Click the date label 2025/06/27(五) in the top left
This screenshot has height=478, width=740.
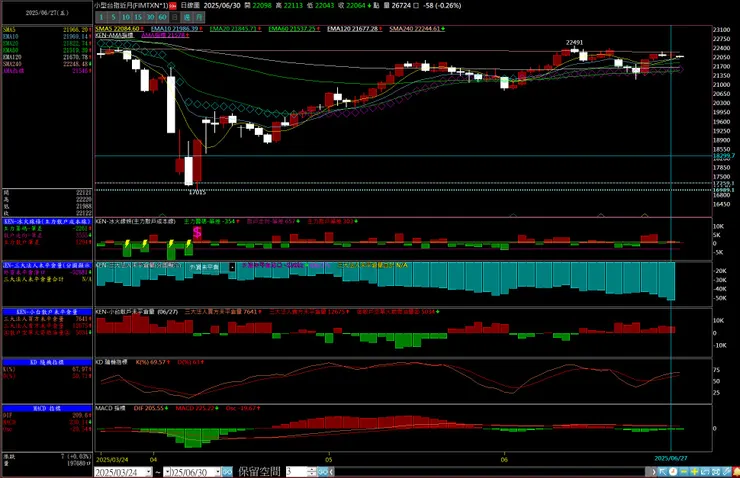(x=47, y=13)
